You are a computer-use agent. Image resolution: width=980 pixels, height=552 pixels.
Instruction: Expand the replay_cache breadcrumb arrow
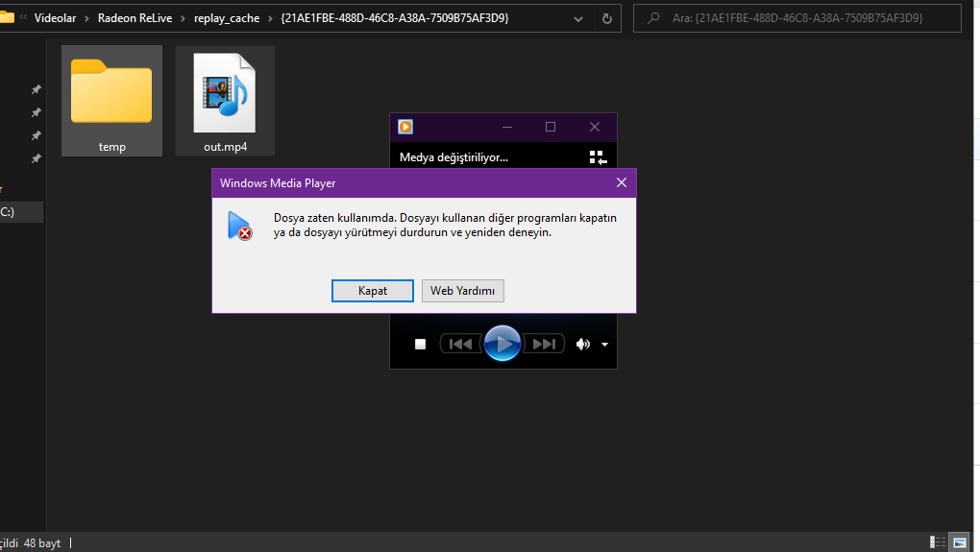[x=271, y=19]
